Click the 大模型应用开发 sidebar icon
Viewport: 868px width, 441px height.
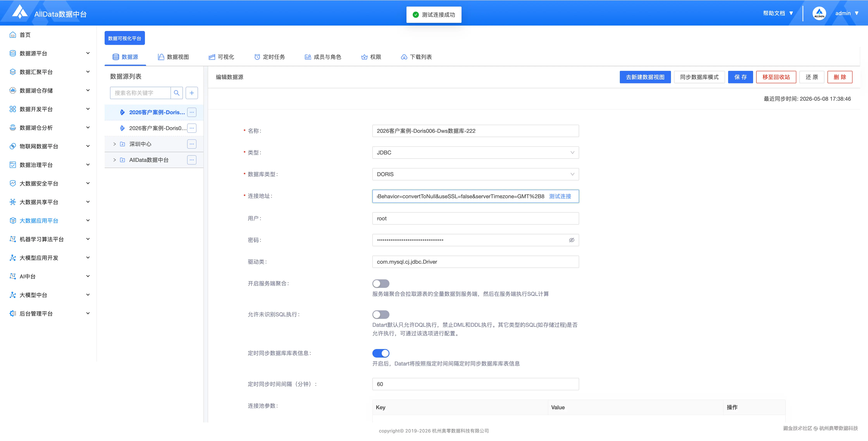[x=13, y=257]
